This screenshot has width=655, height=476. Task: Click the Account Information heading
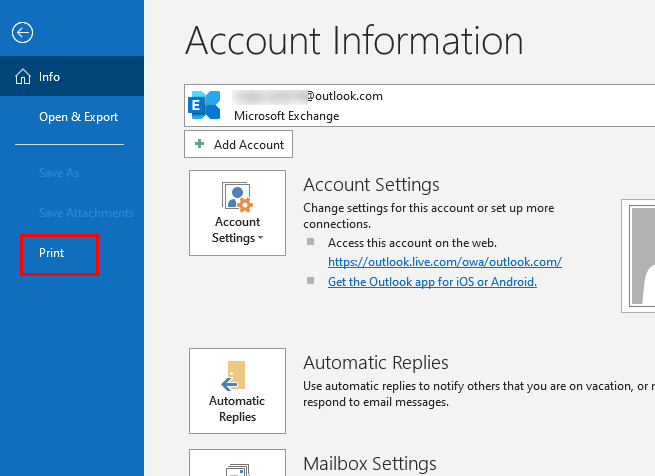[354, 41]
